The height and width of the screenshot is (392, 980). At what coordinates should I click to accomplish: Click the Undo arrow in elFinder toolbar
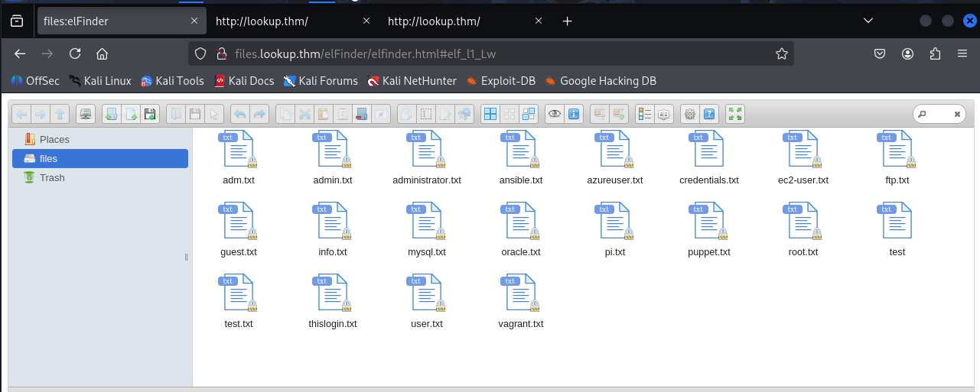[239, 115]
